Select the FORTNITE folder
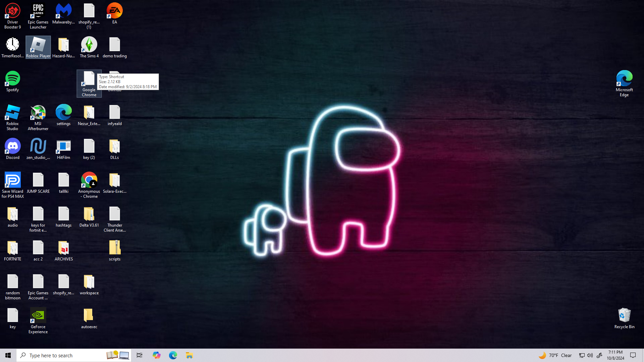 (x=12, y=248)
